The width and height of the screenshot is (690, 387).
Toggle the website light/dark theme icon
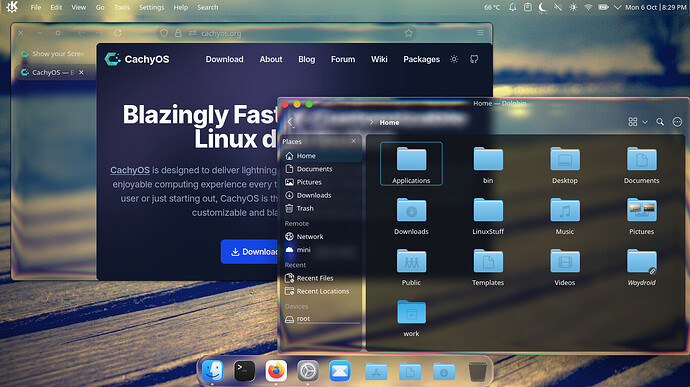pos(454,59)
